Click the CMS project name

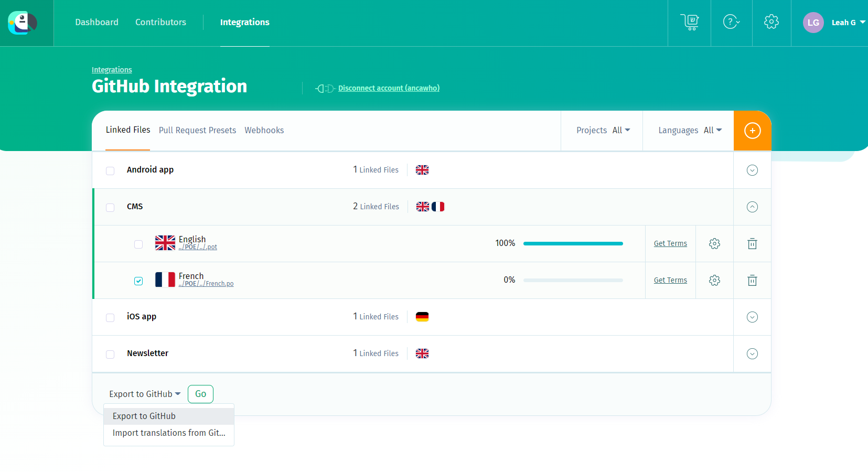[x=135, y=206]
